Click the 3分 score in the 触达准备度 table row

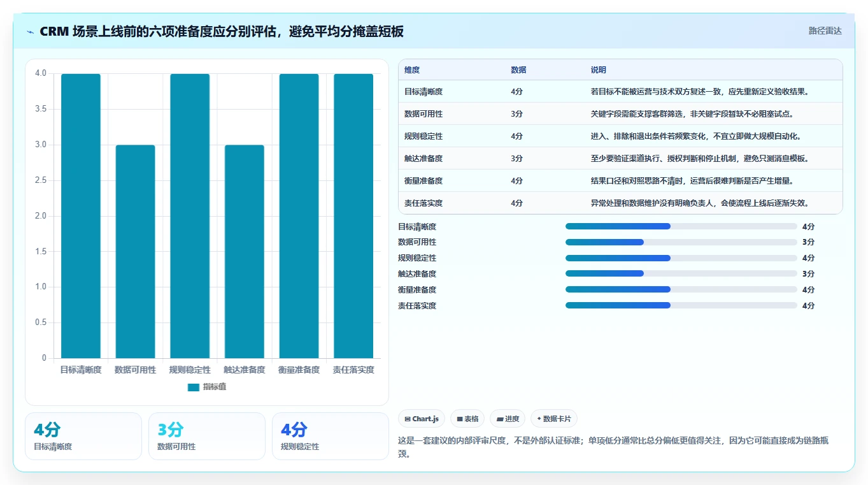pyautogui.click(x=516, y=159)
